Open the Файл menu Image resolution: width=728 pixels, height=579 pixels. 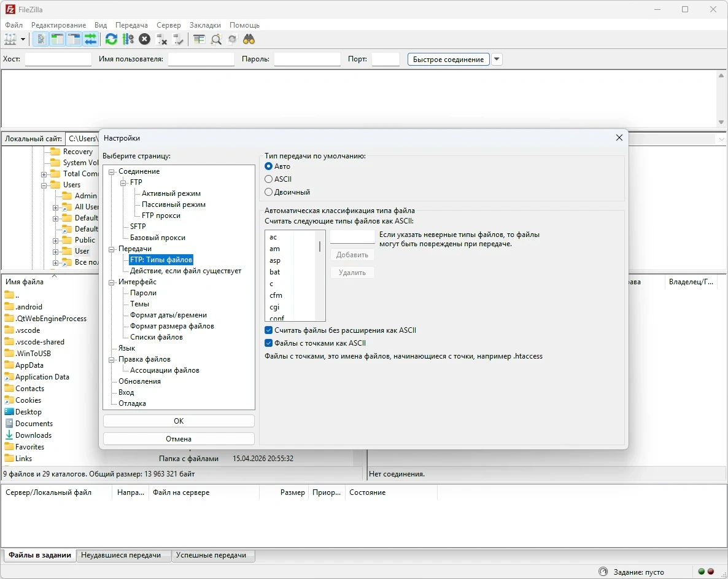[14, 25]
